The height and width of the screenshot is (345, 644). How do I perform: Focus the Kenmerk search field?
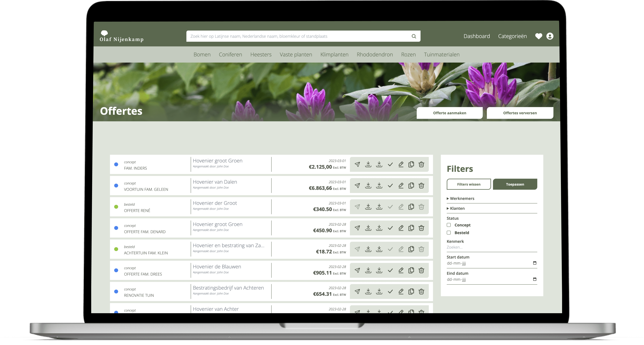[x=492, y=248]
